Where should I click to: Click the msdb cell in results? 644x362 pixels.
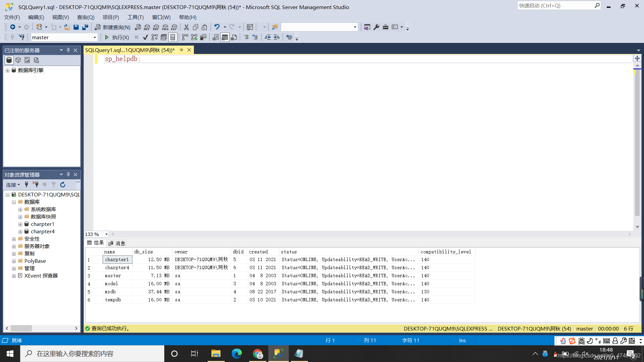point(117,292)
